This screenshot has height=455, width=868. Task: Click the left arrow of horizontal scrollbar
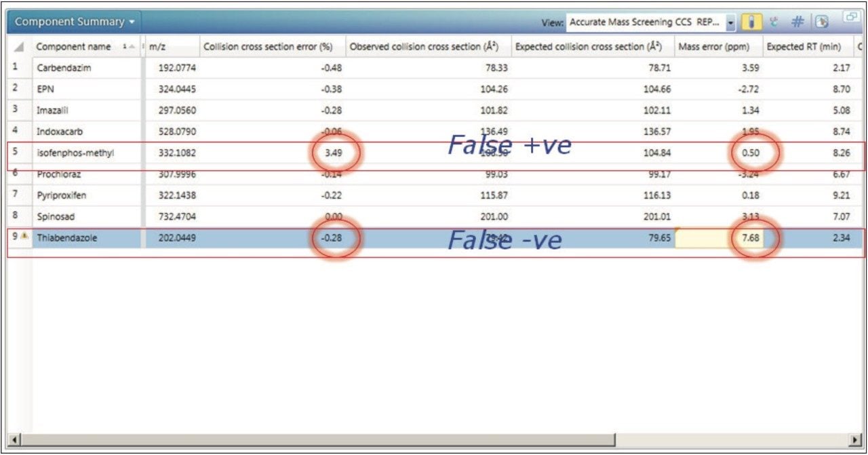pos(16,439)
